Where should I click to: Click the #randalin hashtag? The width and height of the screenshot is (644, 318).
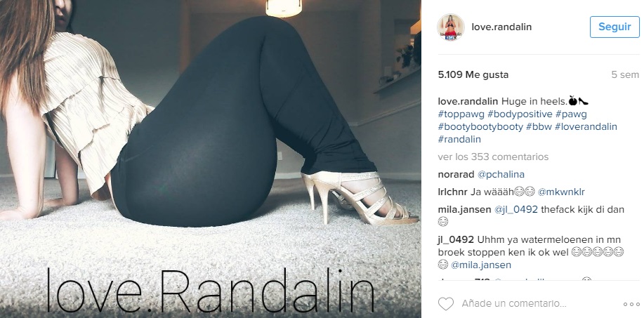coord(459,140)
